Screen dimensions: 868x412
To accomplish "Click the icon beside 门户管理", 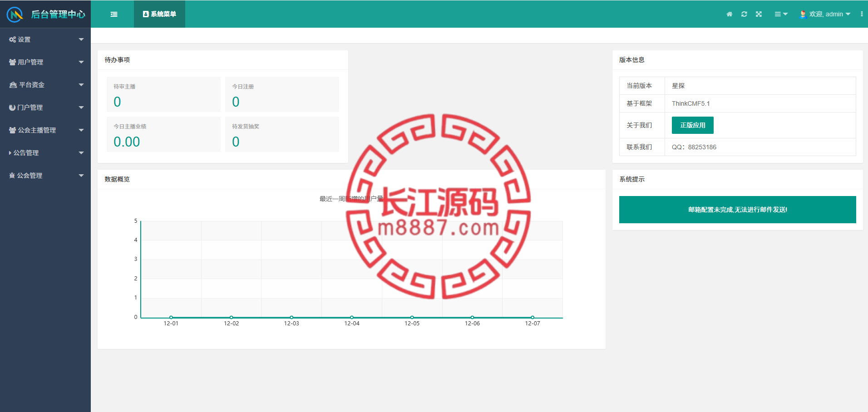I will point(12,108).
